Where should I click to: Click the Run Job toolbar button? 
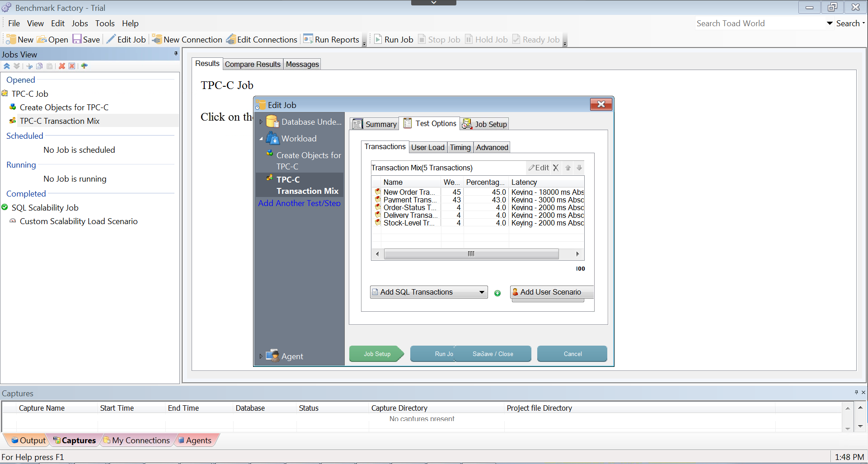tap(394, 40)
